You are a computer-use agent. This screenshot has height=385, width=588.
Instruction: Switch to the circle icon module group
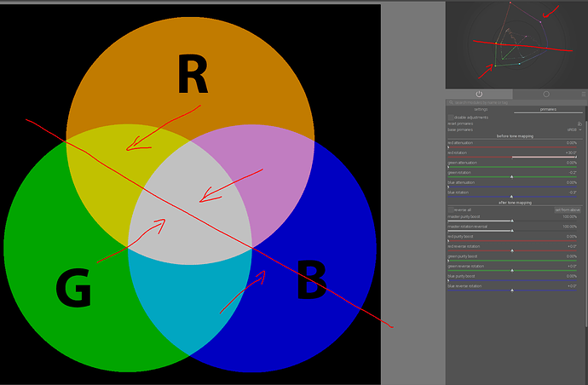click(x=546, y=94)
